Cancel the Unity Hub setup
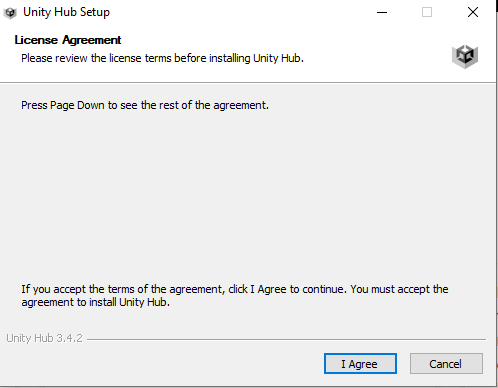Image resolution: width=498 pixels, height=388 pixels. coord(446,364)
